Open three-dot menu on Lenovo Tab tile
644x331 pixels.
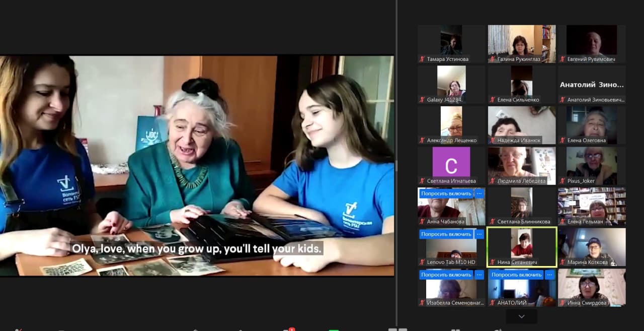coord(479,234)
